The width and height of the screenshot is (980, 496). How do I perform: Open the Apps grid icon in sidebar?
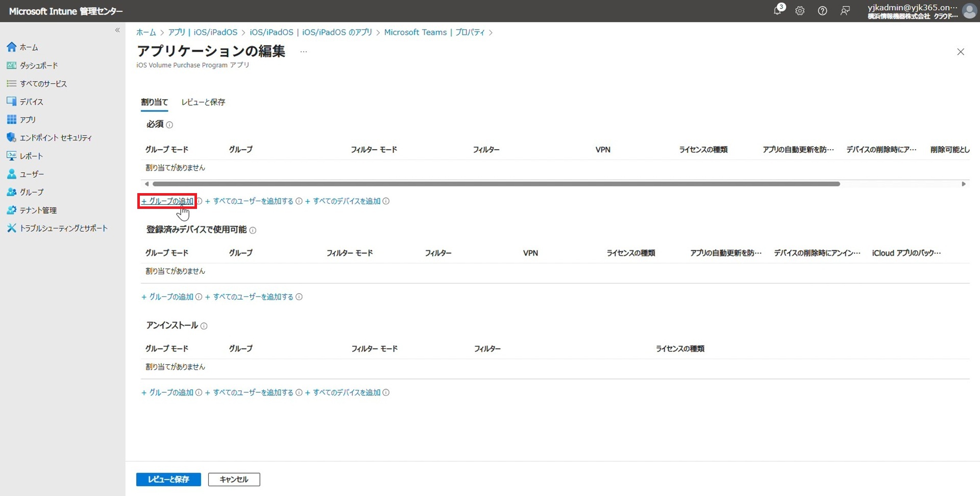pos(11,119)
